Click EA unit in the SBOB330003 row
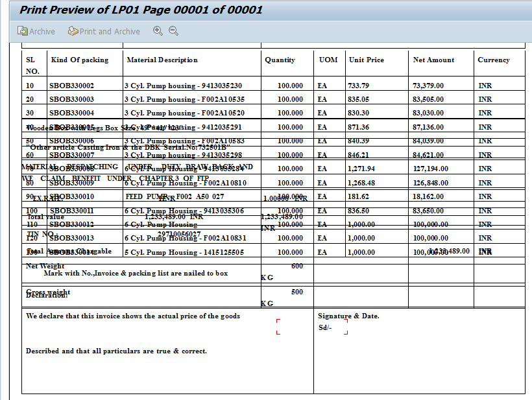Screen dimensions: 532x400 pyautogui.click(x=322, y=99)
